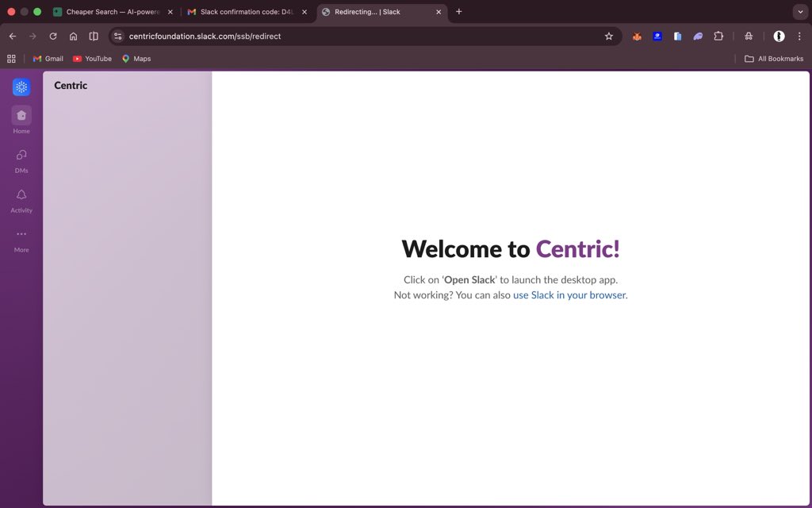Open Activity notifications in Slack sidebar

(21, 201)
